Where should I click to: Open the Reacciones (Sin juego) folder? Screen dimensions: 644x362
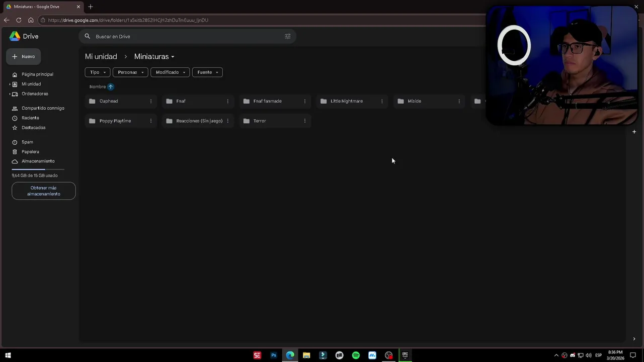tap(198, 121)
